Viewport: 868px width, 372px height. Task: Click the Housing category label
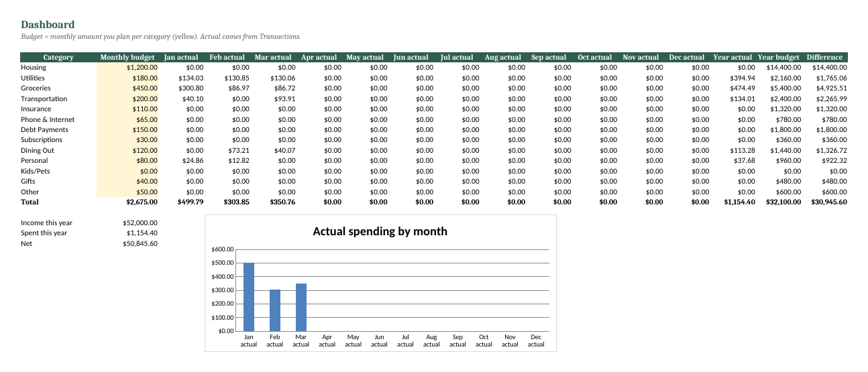34,67
